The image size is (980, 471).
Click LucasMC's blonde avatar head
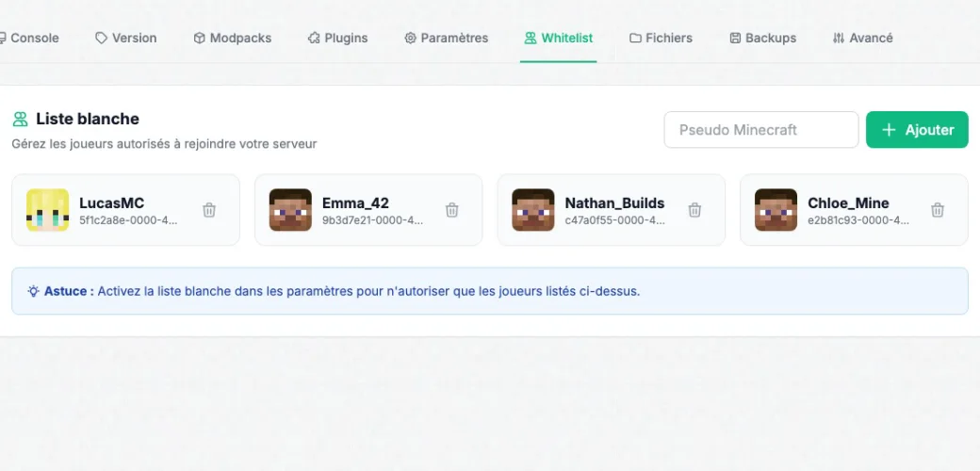(47, 210)
